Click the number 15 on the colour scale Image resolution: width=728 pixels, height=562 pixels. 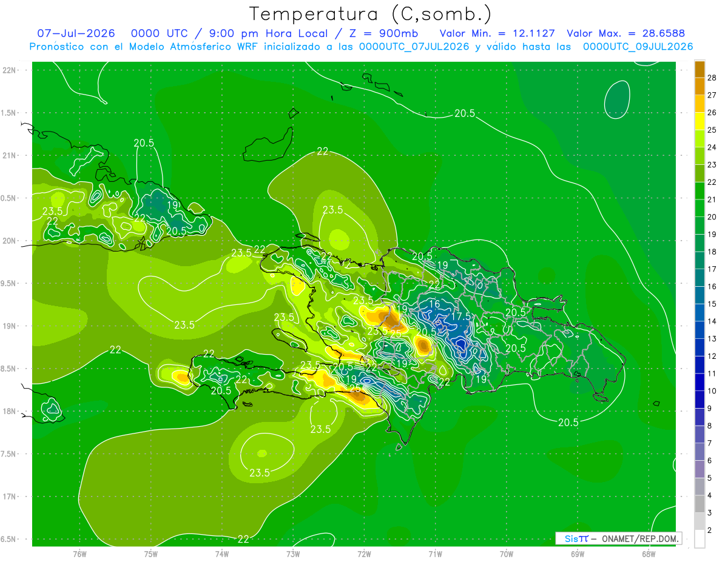pyautogui.click(x=712, y=304)
